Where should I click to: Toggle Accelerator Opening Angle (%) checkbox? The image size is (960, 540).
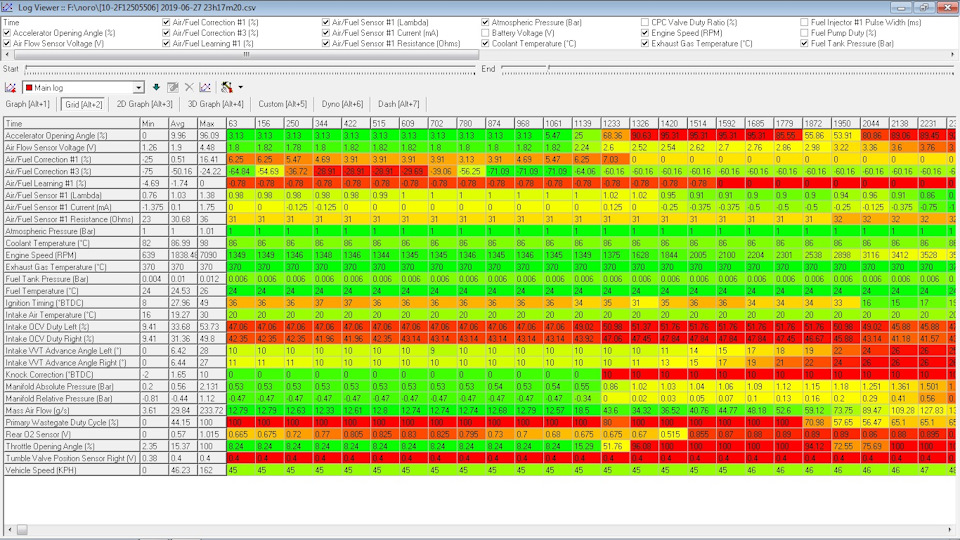point(7,33)
